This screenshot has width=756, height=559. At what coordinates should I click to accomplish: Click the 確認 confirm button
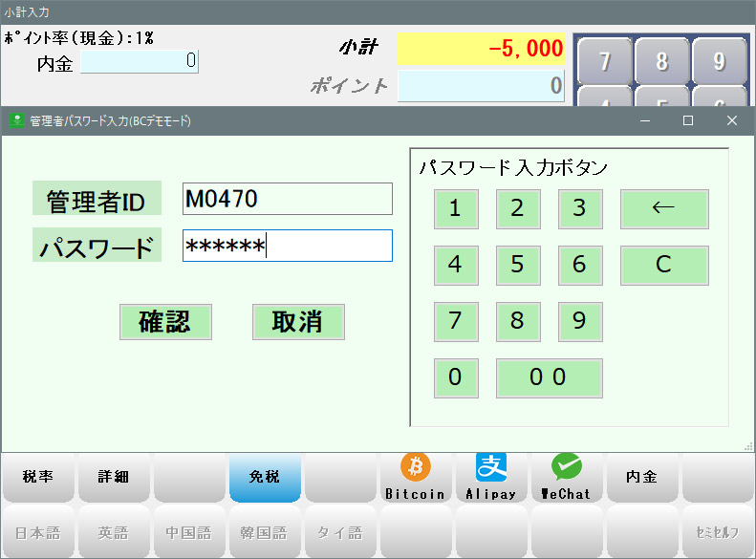[165, 322]
